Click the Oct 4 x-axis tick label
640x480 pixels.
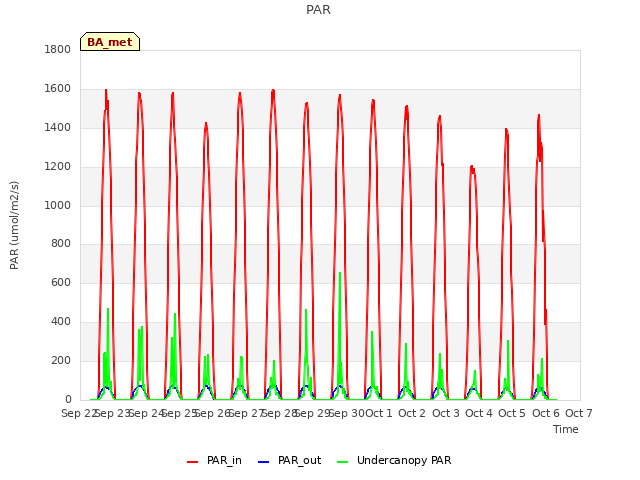coord(479,413)
